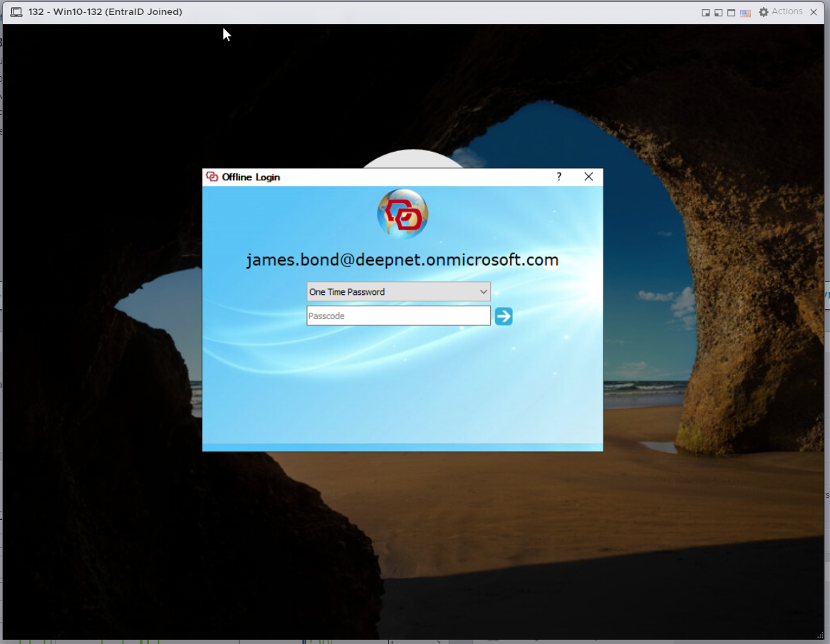The image size is (830, 644).
Task: Click the gear icon beside Actions
Action: 764,12
